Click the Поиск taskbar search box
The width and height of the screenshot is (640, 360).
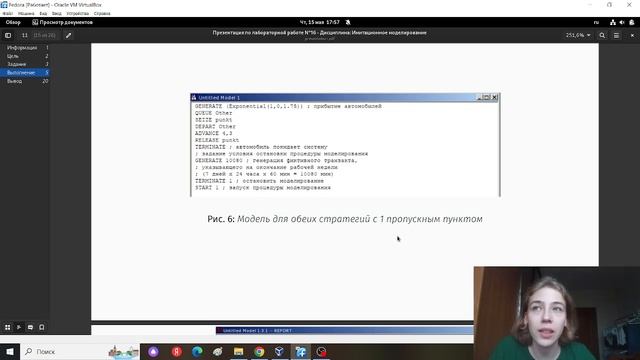coord(80,351)
